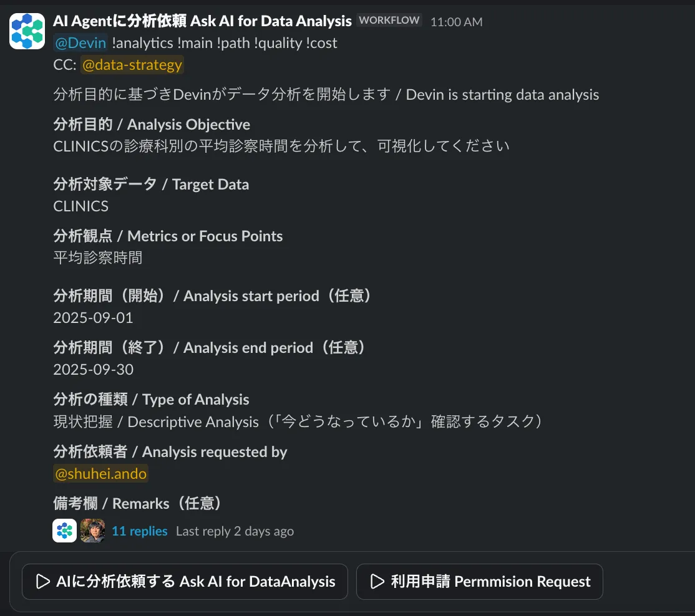Click the bot icon in the thread replies row
Screen dimensions: 695x616
tap(64, 531)
